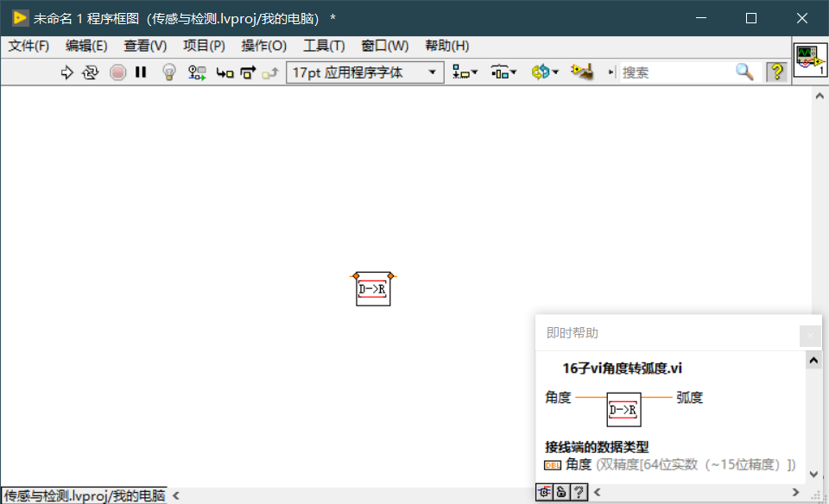Screen dimensions: 829x504
Task: Open the 项目(P) menu
Action: pyautogui.click(x=204, y=46)
